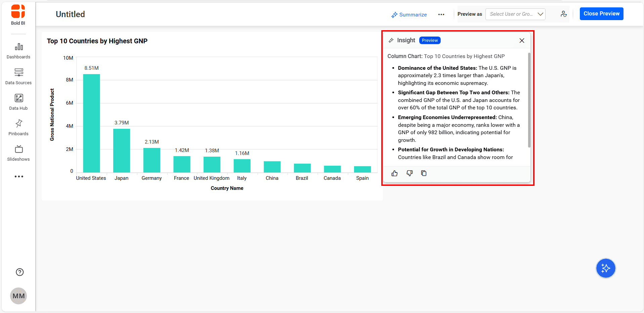644x313 pixels.
Task: Open the floating AI assistant button
Action: [x=605, y=268]
